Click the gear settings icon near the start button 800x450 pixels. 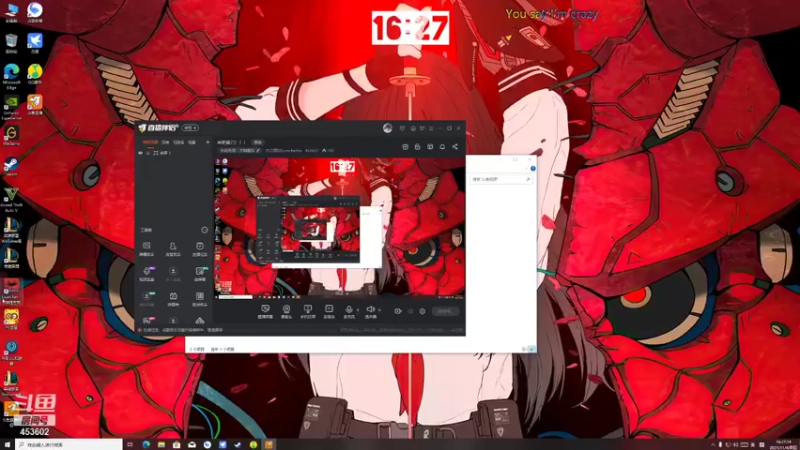tap(422, 311)
